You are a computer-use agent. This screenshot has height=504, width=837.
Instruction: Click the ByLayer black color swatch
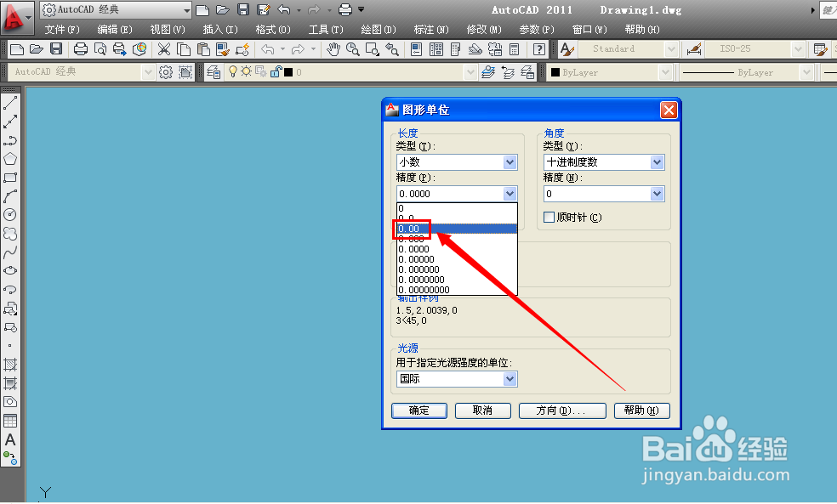(x=555, y=72)
